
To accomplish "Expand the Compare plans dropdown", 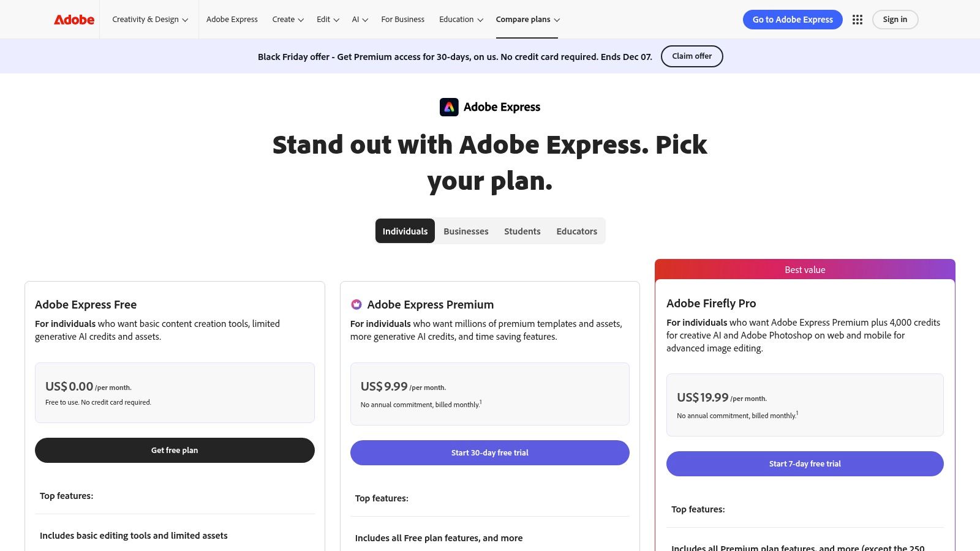I will click(527, 19).
